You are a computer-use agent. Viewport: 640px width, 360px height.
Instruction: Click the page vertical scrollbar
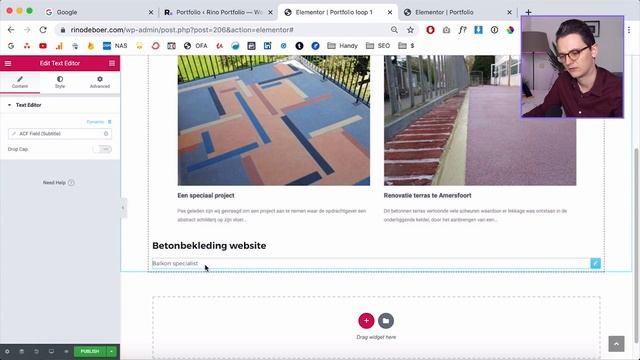[636, 245]
